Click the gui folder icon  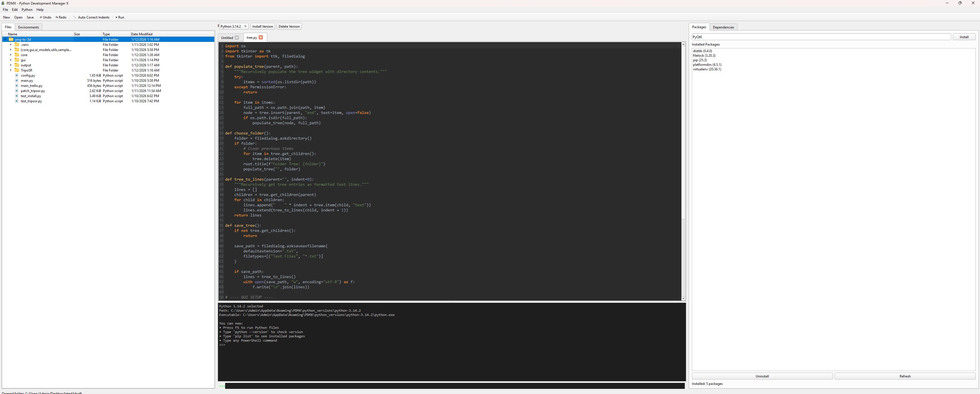click(17, 60)
